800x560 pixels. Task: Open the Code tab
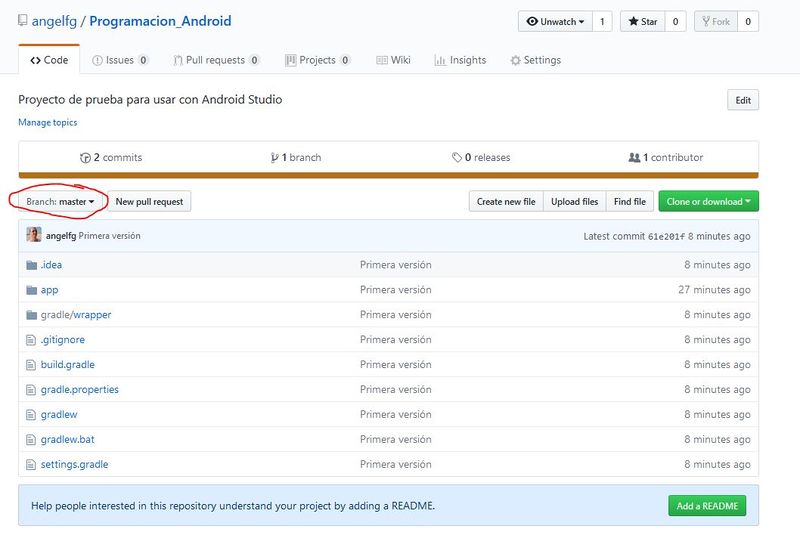click(49, 60)
